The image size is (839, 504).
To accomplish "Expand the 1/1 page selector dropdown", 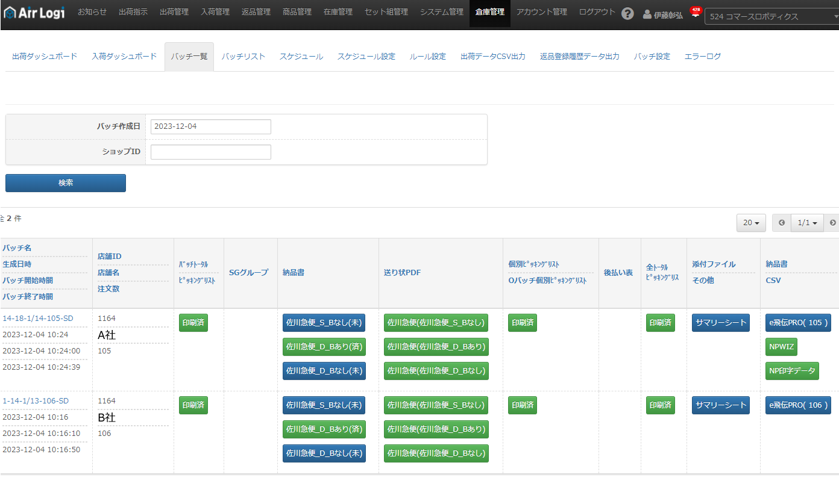I will [806, 223].
